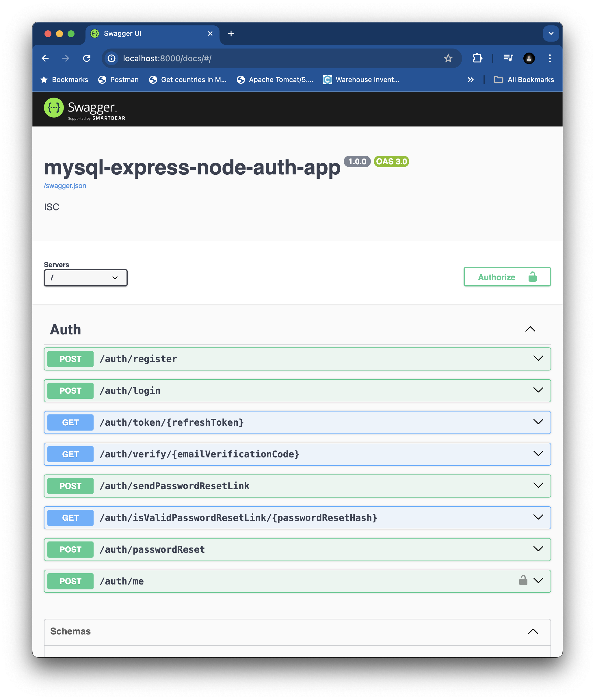Viewport: 595px width, 700px height.
Task: Open the Servers dropdown
Action: (x=86, y=278)
